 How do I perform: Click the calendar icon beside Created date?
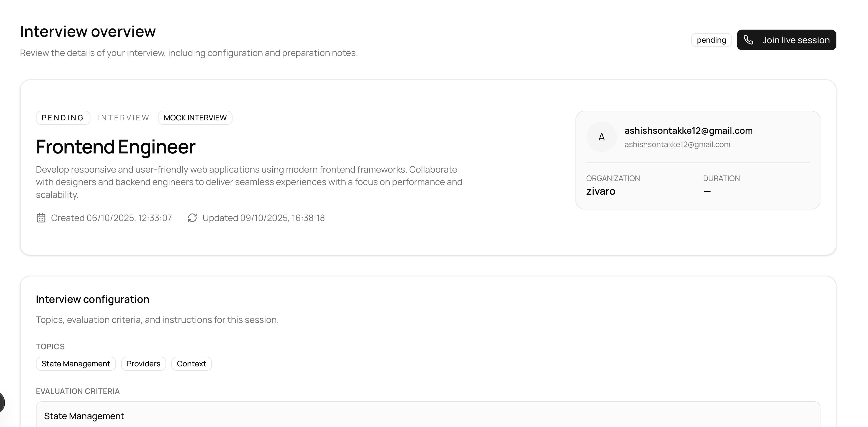coord(41,218)
